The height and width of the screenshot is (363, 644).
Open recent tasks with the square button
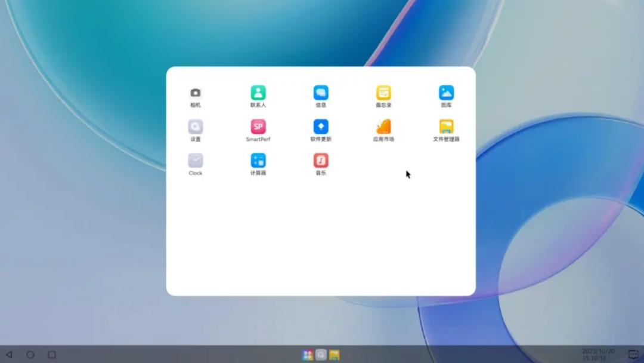(51, 354)
